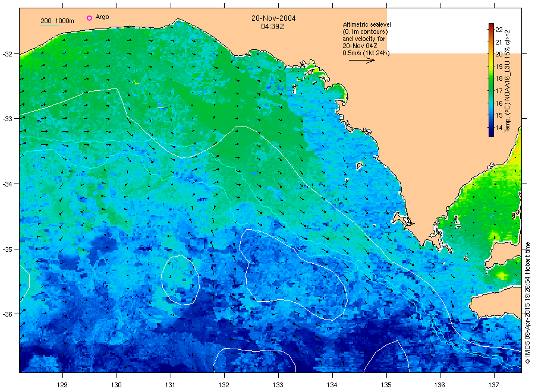Click the magenta Argo circle marker

[89, 18]
